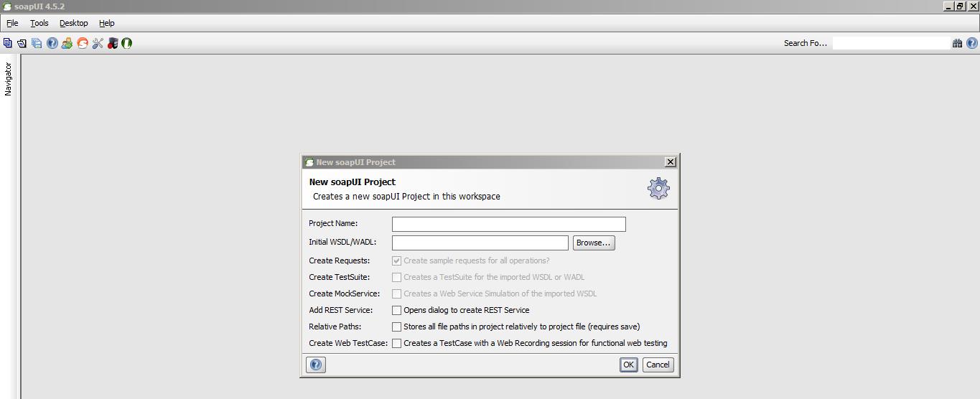Screen dimensions: 980x399
Task: Check the Add REST Service checkbox
Action: pos(396,310)
